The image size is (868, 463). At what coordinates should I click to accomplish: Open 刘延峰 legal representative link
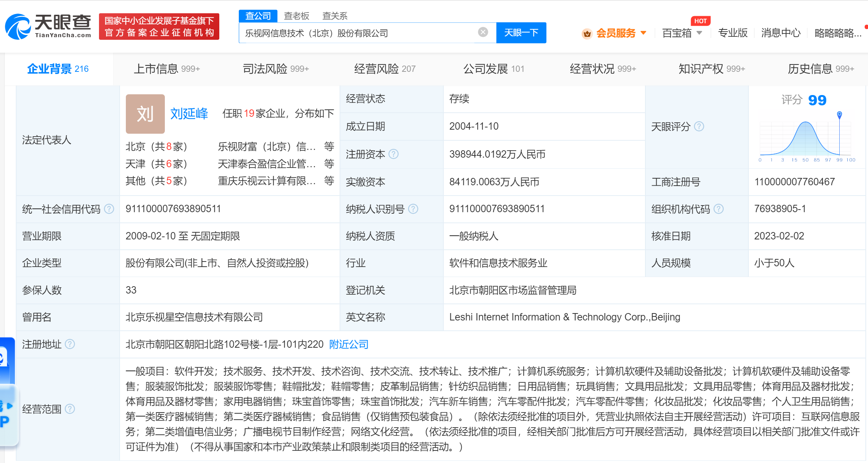(x=189, y=113)
